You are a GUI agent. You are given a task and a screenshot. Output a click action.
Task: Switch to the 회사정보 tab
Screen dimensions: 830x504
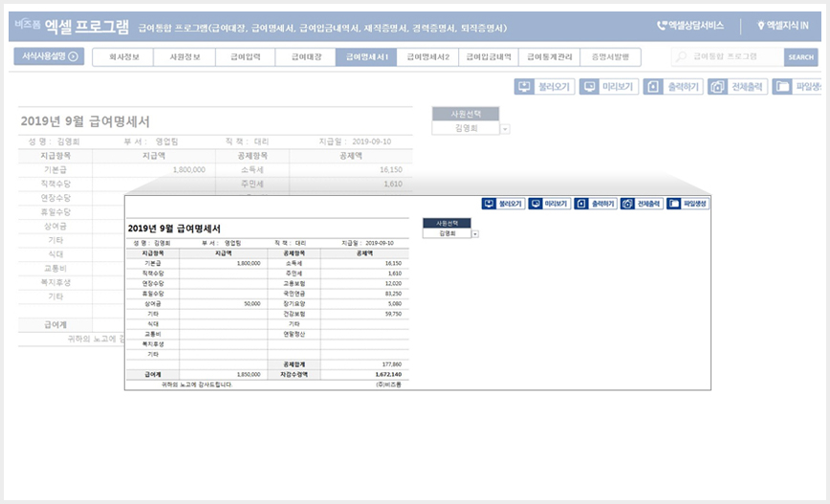pyautogui.click(x=123, y=57)
